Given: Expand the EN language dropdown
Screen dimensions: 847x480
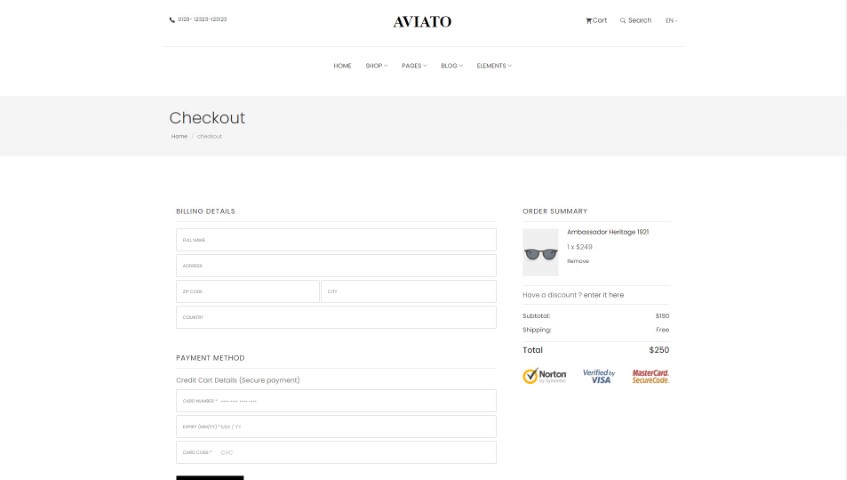Looking at the screenshot, I should click(x=671, y=21).
